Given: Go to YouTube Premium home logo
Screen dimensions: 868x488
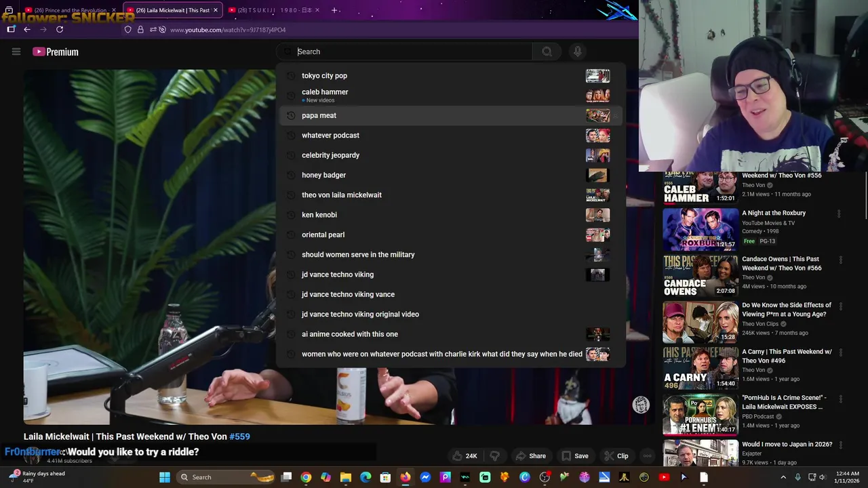Looking at the screenshot, I should 56,52.
